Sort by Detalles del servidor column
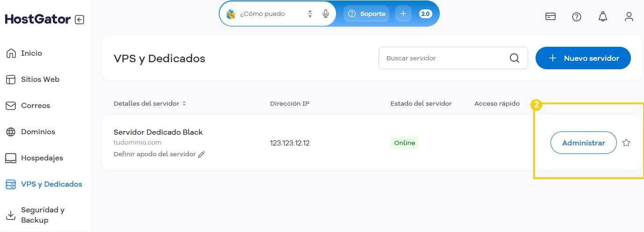 [x=150, y=103]
